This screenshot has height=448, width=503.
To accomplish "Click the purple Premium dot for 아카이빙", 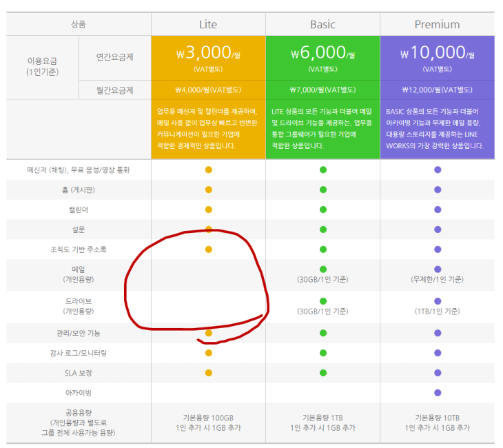I will [437, 393].
